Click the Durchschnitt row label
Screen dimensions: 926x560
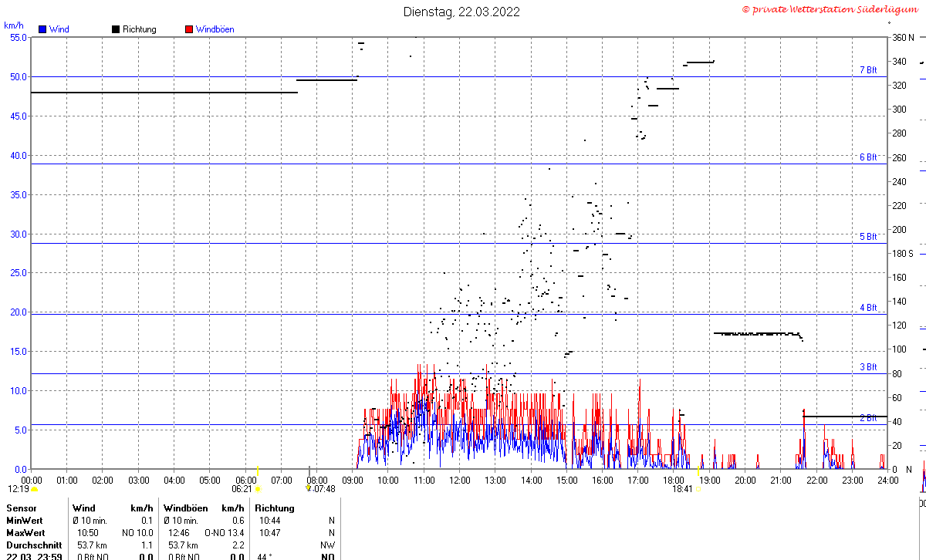(x=33, y=545)
